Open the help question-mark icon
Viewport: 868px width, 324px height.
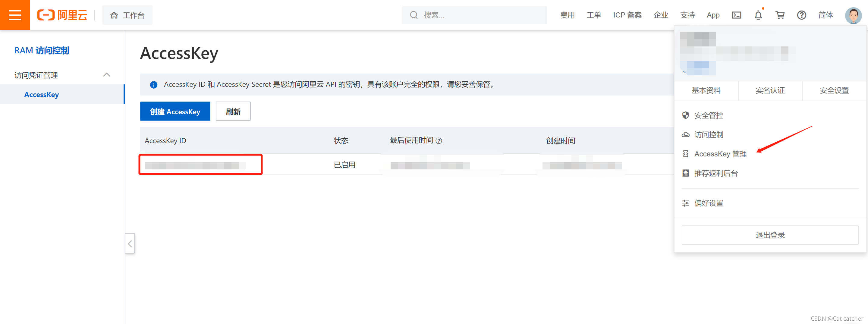click(x=802, y=15)
